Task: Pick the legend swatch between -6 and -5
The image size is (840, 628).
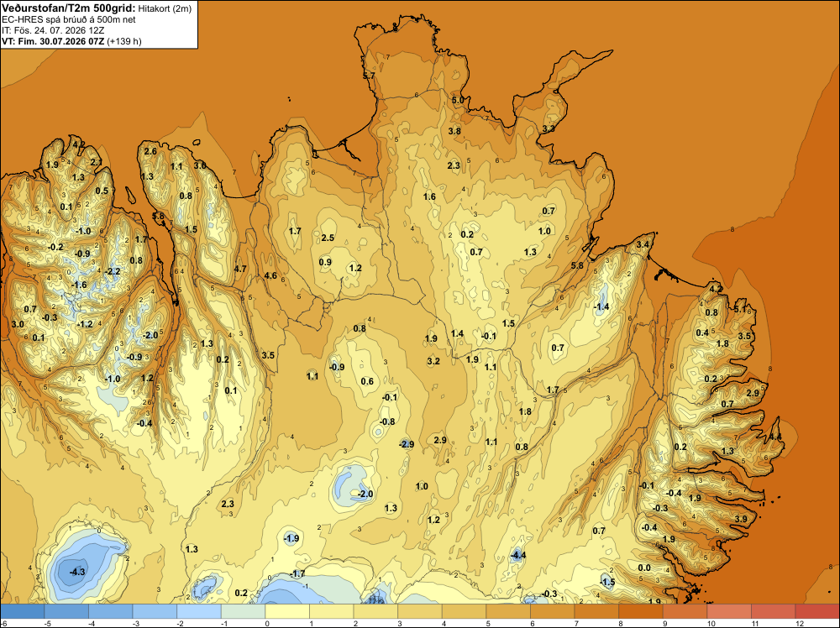Action: (23, 611)
